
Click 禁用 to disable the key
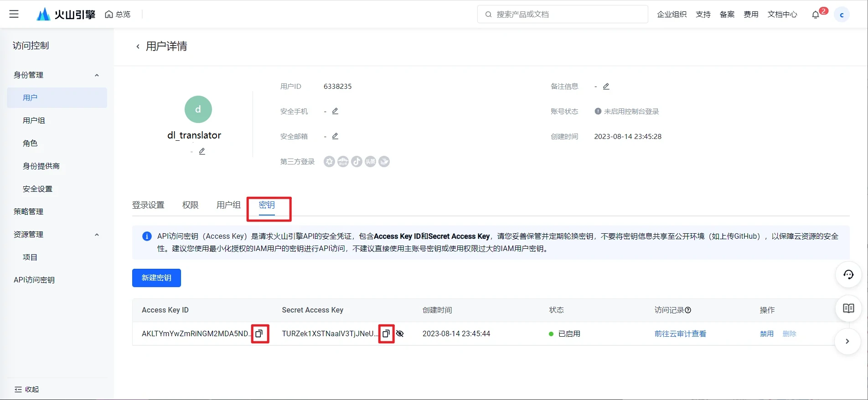pyautogui.click(x=766, y=333)
